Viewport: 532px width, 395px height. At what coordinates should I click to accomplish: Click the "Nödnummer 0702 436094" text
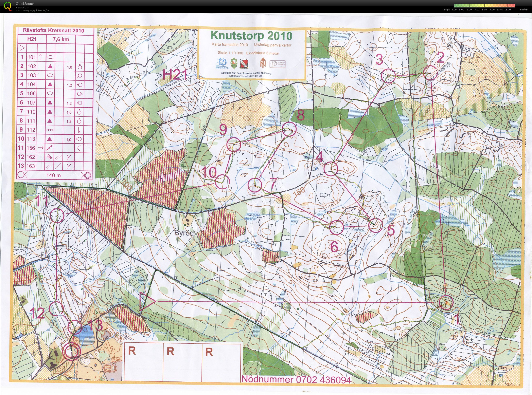pos(296,379)
